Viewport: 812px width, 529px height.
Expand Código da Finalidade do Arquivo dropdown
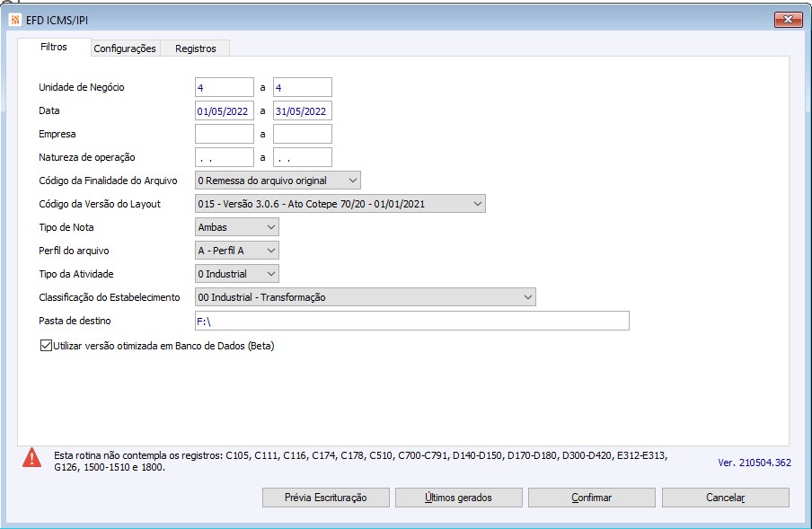tap(278, 181)
